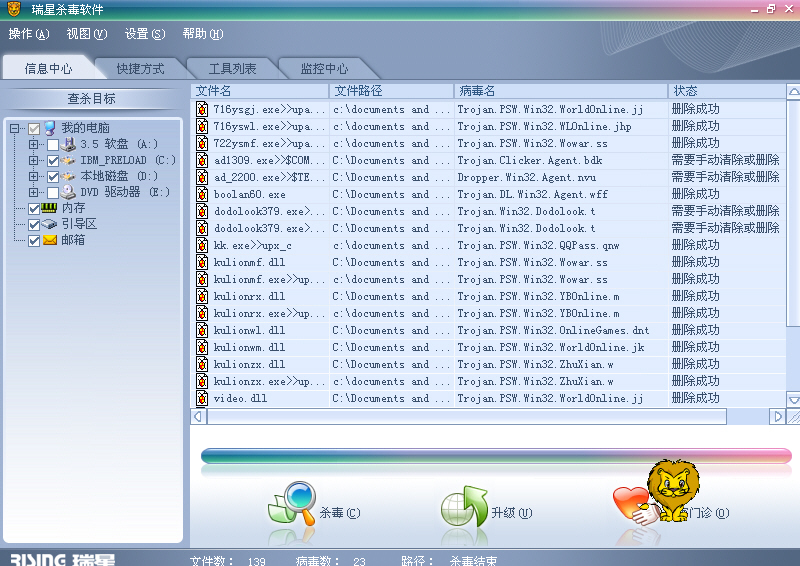The image size is (800, 566).
Task: Click the heart clinic icon beside 门诊
Action: 636,506
